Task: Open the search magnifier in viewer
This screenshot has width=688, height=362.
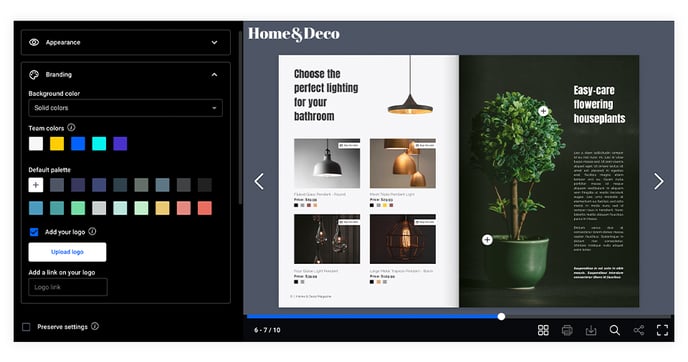Action: point(615,330)
